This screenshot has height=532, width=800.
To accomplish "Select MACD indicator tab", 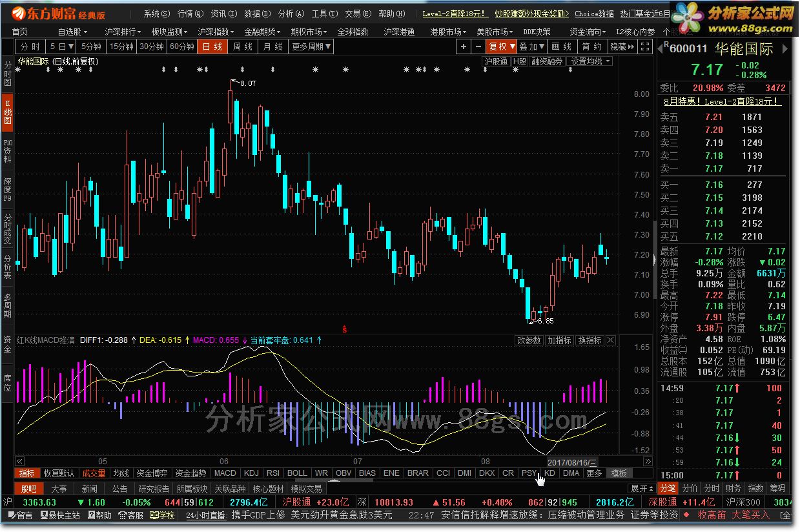I will pos(225,473).
